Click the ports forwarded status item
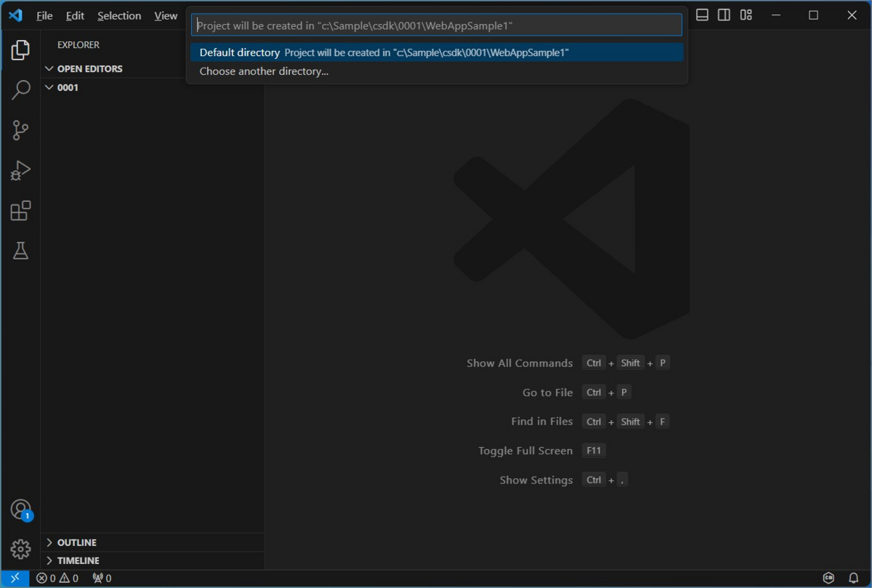This screenshot has width=872, height=588. tap(102, 579)
